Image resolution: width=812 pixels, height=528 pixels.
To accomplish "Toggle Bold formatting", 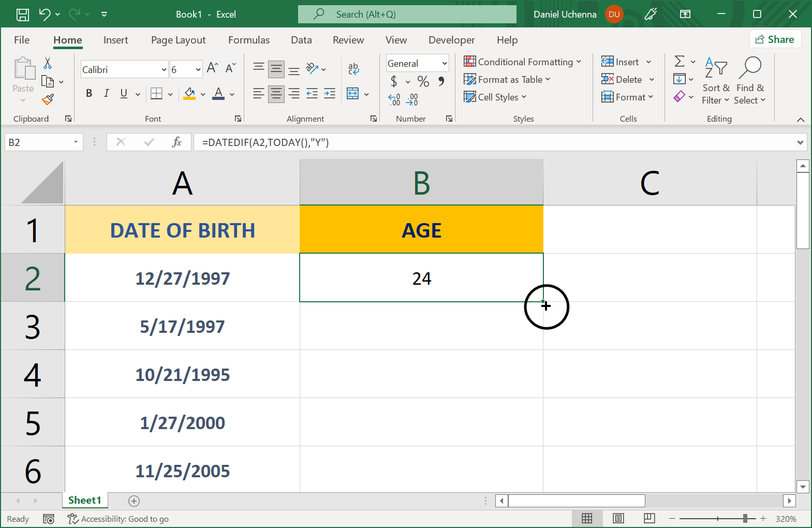I will [89, 93].
